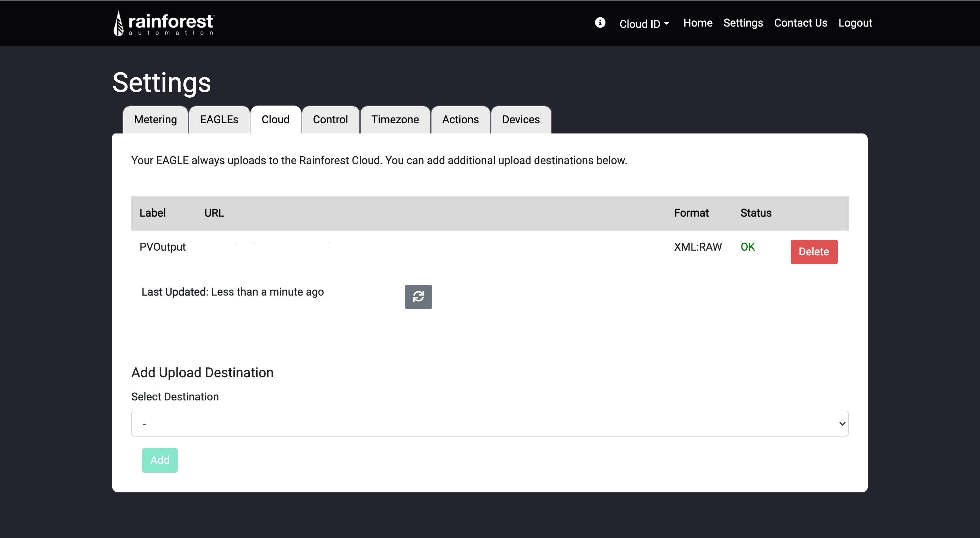Select the Cloud tab
Screen dimensions: 980x538
tap(275, 120)
